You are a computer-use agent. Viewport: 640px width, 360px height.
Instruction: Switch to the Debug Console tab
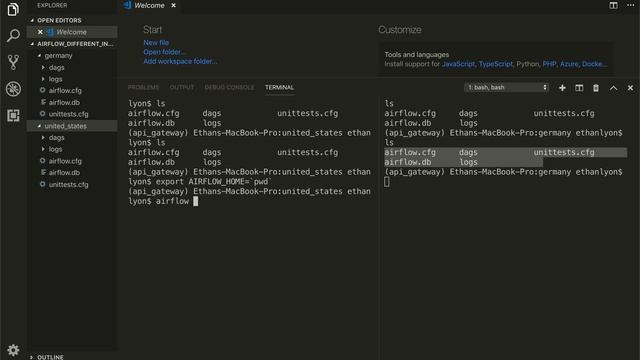coord(229,87)
